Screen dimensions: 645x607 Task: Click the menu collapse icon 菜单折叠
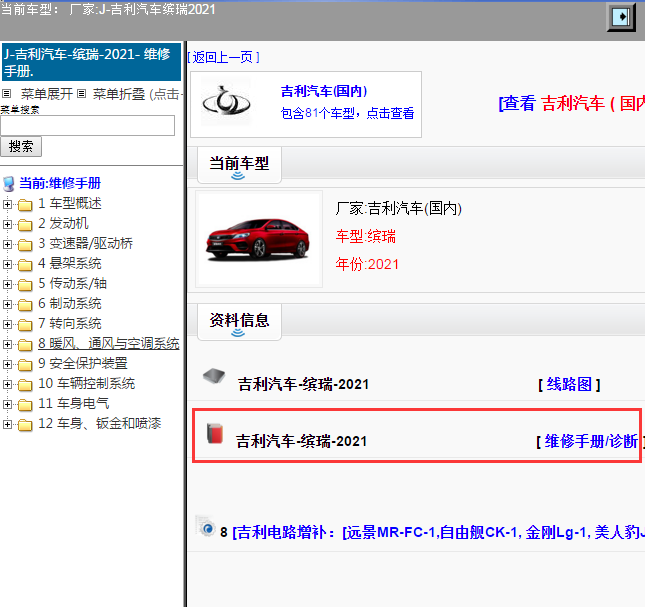tap(81, 94)
